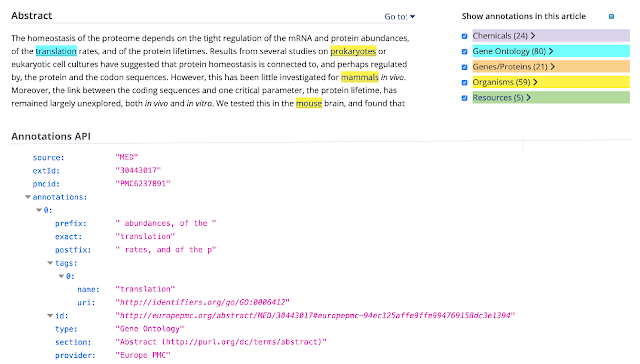Click the Gene Ontology chevron arrow icon

[x=551, y=51]
